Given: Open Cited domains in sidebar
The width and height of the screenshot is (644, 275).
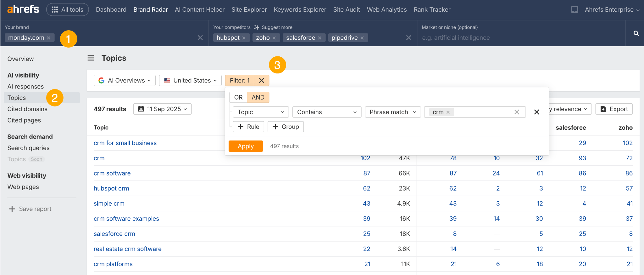Looking at the screenshot, I should coord(27,109).
